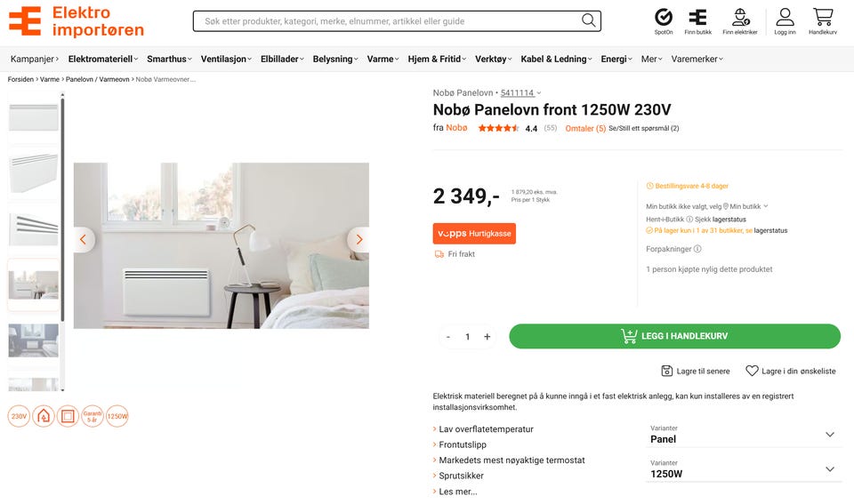Expand the 1250W variant dropdown
Screen dimensions: 854x504
pyautogui.click(x=830, y=469)
